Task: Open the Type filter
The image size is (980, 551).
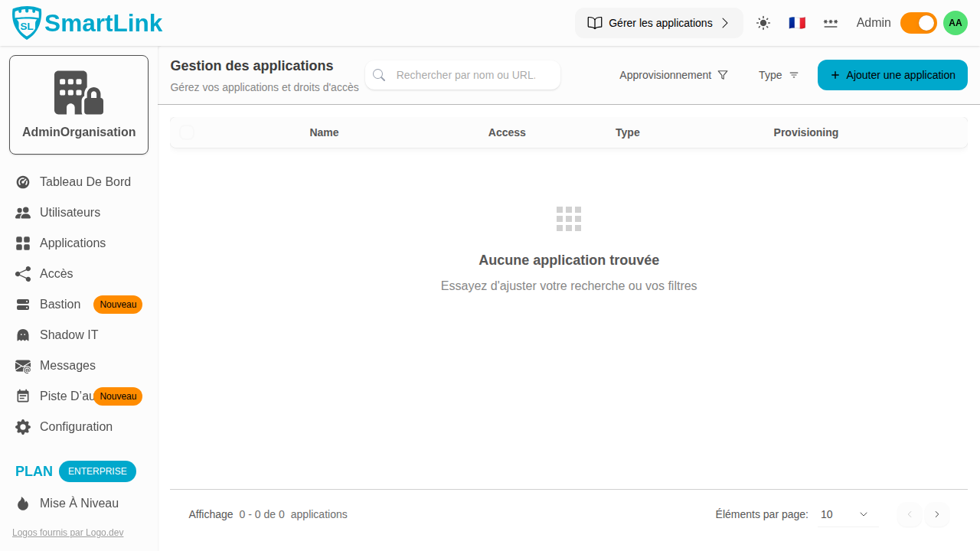Action: click(x=778, y=75)
